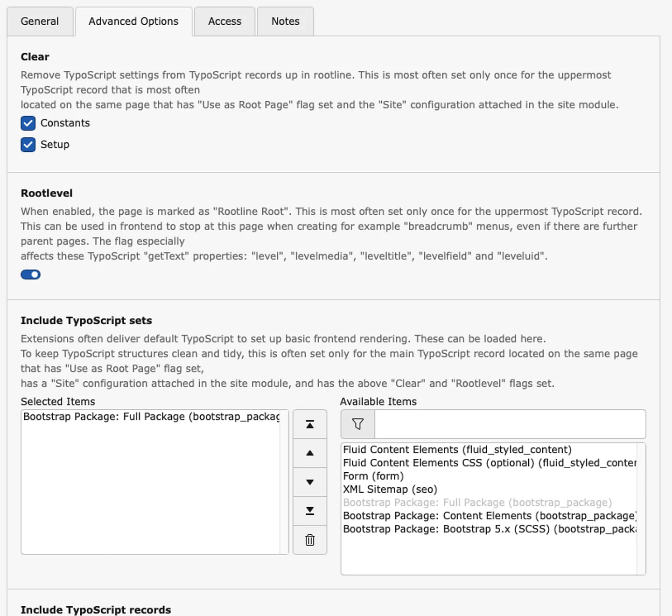
Task: Click the move item down arrow
Action: click(x=309, y=482)
